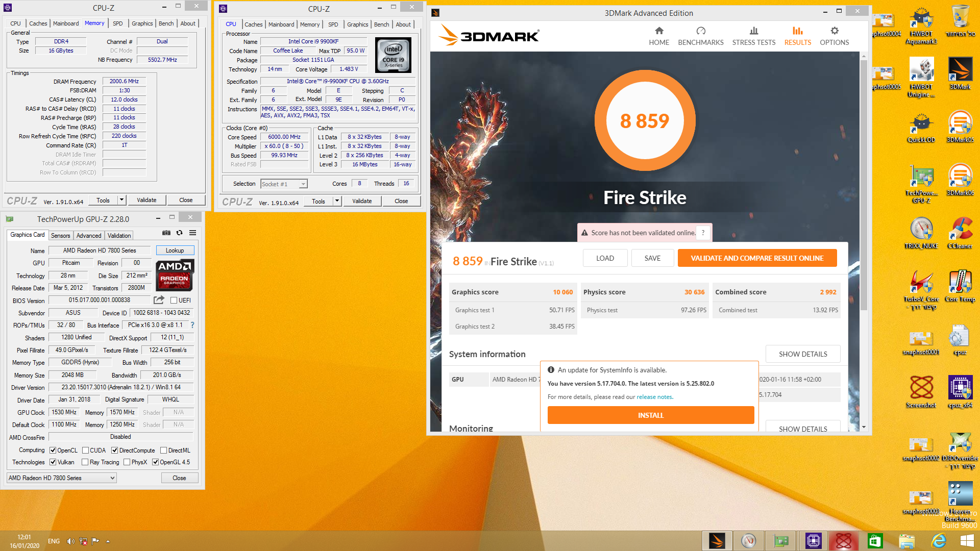Viewport: 980px width, 551px height.
Task: Switch to Mainboard tab in CPU-Z CPU window
Action: (281, 24)
